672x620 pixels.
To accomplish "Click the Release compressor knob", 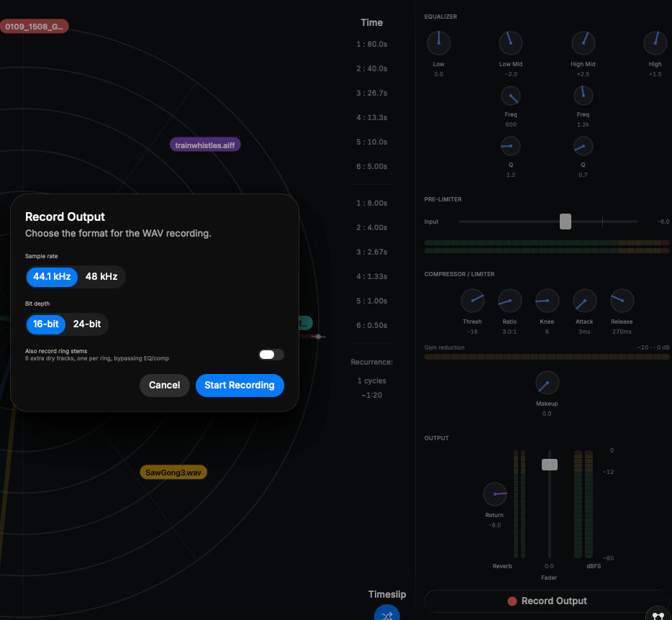I will [622, 301].
